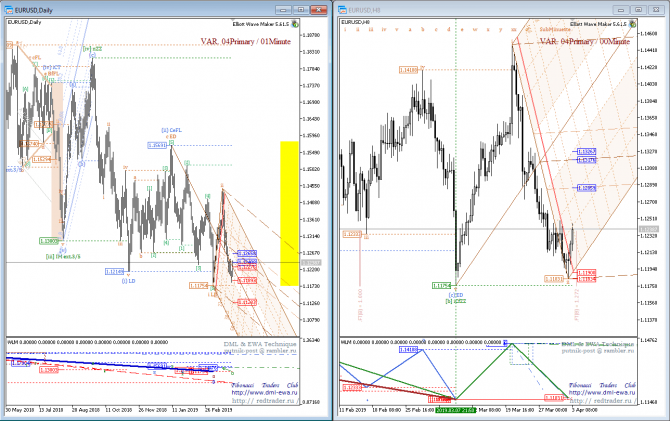Screen dimensions: 670x421
Task: Maximize the EURUSD,H8 chart window
Action: coord(638,9)
